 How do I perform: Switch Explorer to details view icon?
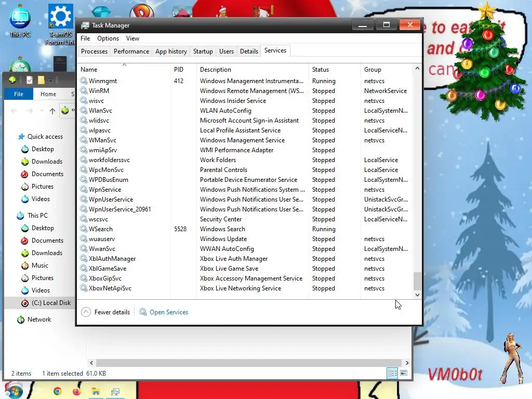tap(393, 373)
